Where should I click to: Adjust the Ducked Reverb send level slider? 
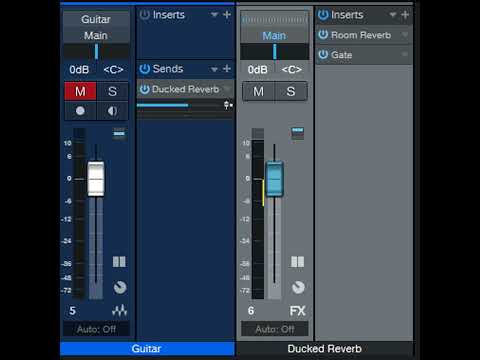pos(180,105)
